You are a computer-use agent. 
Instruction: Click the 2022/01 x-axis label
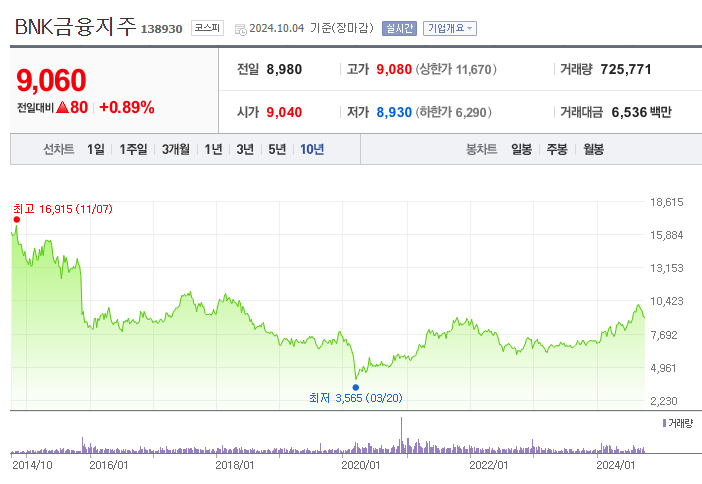pyautogui.click(x=488, y=465)
